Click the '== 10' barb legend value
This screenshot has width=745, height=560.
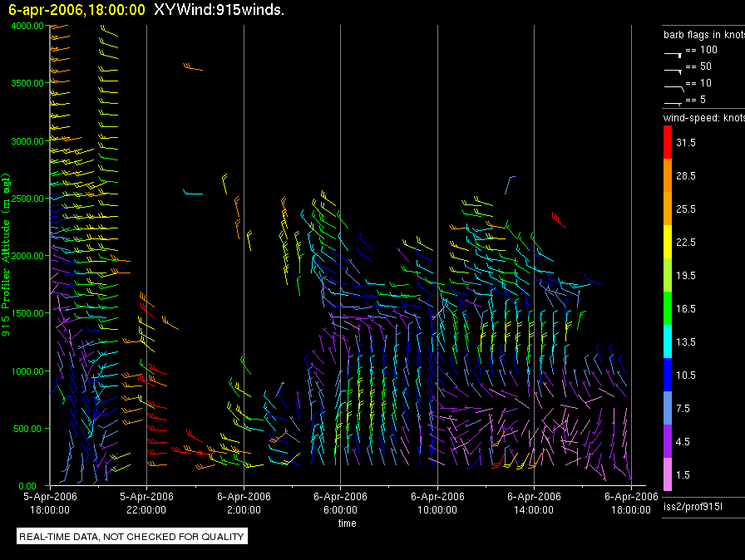pyautogui.click(x=698, y=82)
